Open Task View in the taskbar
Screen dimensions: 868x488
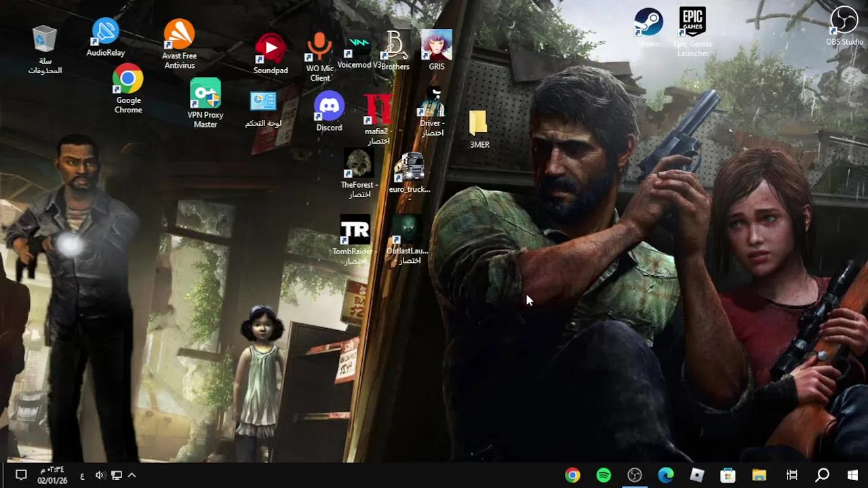tap(791, 475)
